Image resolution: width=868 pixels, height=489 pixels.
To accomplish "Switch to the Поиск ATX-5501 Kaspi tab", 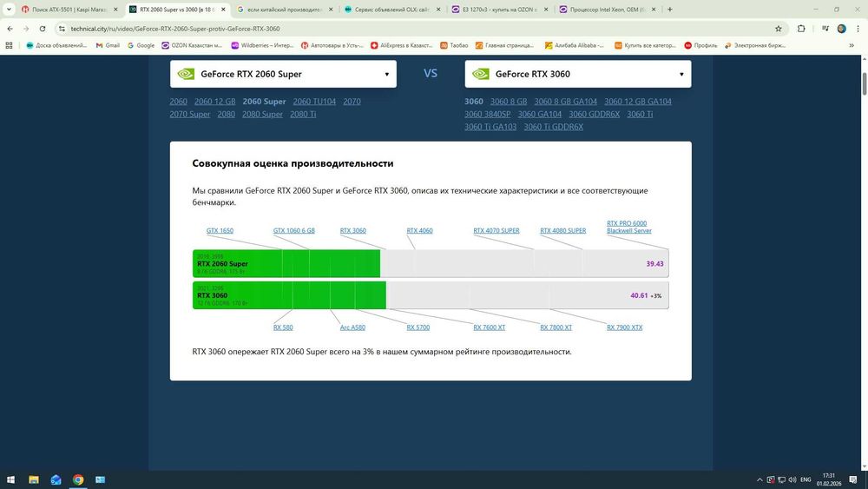I will click(x=69, y=10).
